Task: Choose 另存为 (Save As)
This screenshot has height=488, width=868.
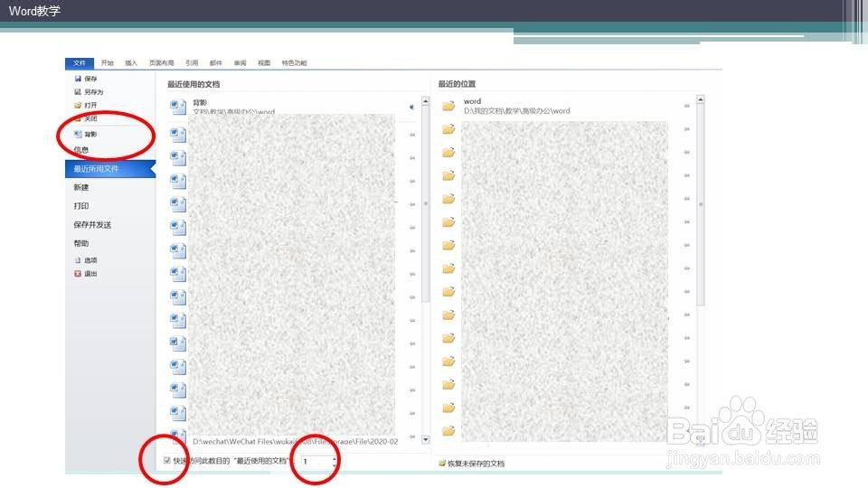Action: tap(89, 92)
